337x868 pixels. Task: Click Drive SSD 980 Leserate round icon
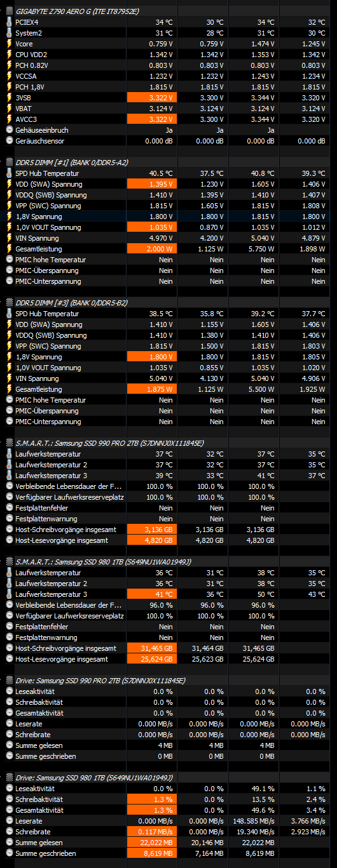click(x=9, y=821)
